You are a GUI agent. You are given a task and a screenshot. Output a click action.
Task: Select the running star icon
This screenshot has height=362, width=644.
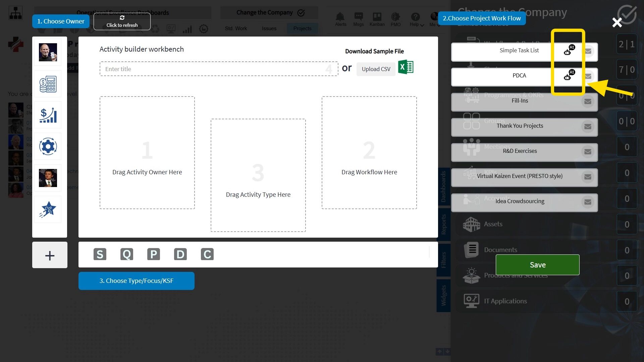coord(48,209)
